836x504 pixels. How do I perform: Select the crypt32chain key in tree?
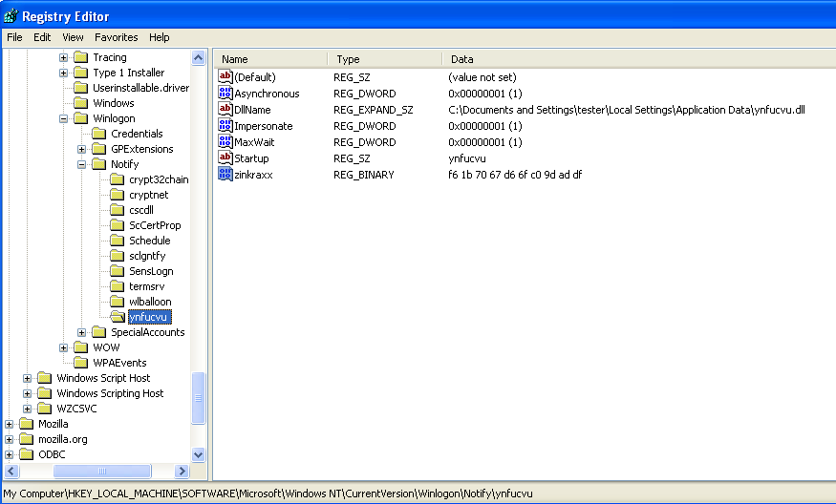click(159, 179)
